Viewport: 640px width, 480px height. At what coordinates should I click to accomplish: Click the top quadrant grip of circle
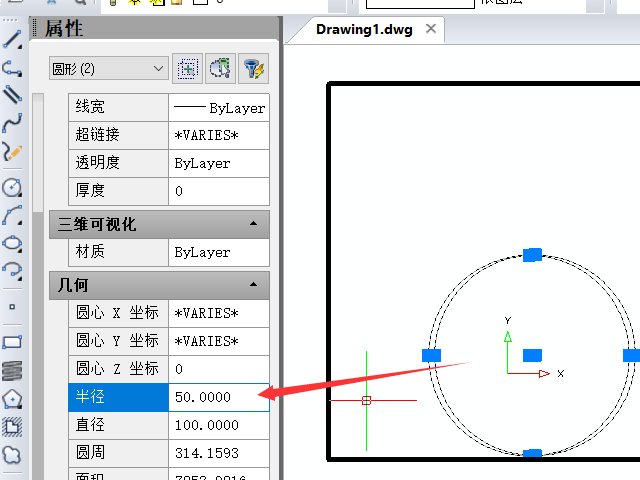532,255
